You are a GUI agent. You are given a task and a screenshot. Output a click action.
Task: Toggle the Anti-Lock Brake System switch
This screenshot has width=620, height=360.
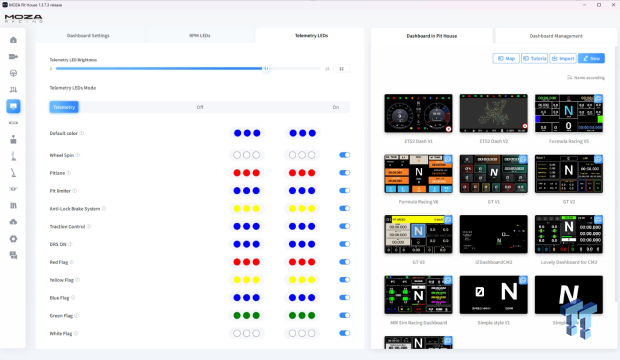(344, 208)
